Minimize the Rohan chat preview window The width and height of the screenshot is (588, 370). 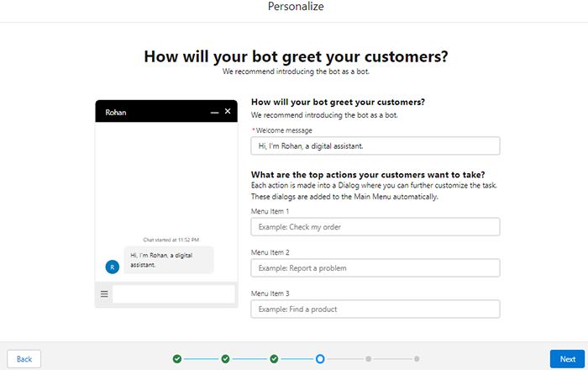click(x=215, y=112)
